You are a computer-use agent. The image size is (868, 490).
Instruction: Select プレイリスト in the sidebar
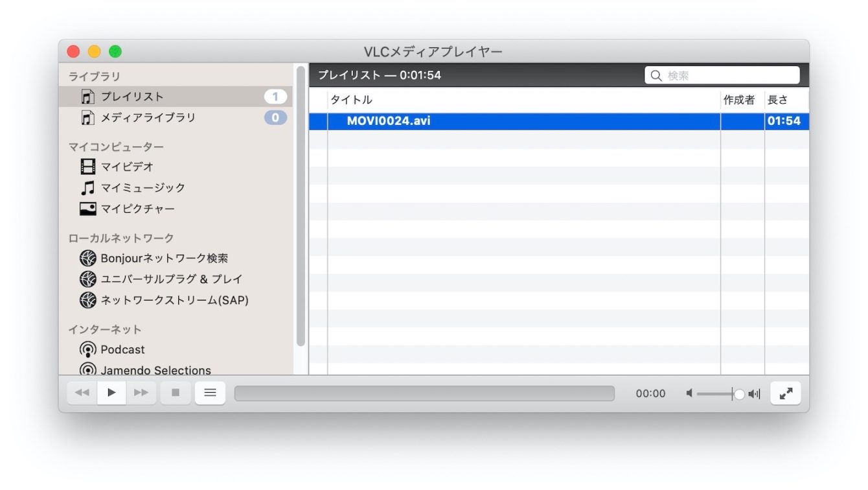pyautogui.click(x=176, y=97)
